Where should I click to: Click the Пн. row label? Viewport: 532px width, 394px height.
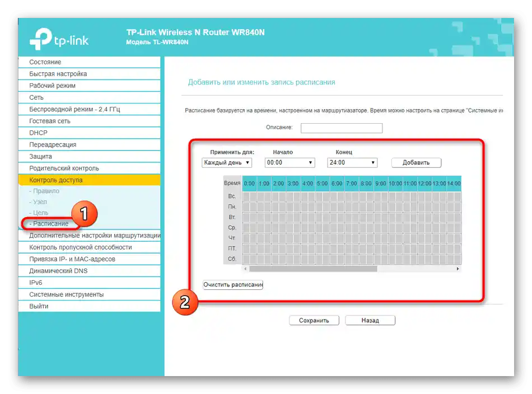[x=232, y=207]
